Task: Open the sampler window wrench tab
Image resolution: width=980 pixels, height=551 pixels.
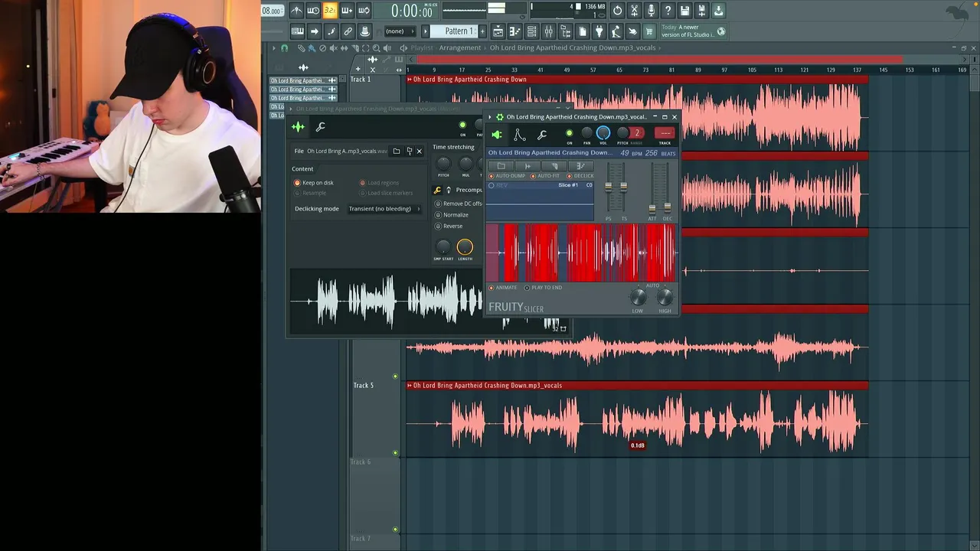Action: coord(320,127)
